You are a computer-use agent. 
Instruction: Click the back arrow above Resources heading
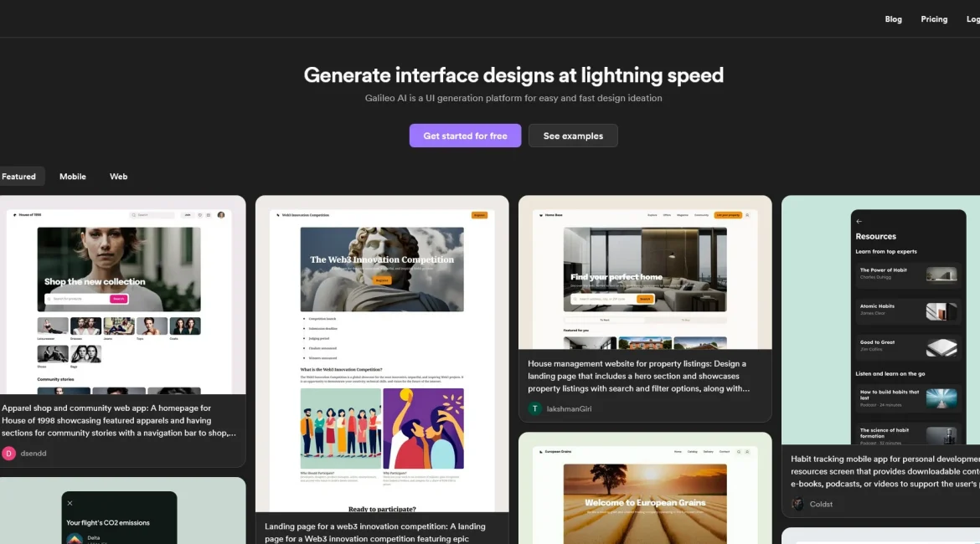click(859, 222)
